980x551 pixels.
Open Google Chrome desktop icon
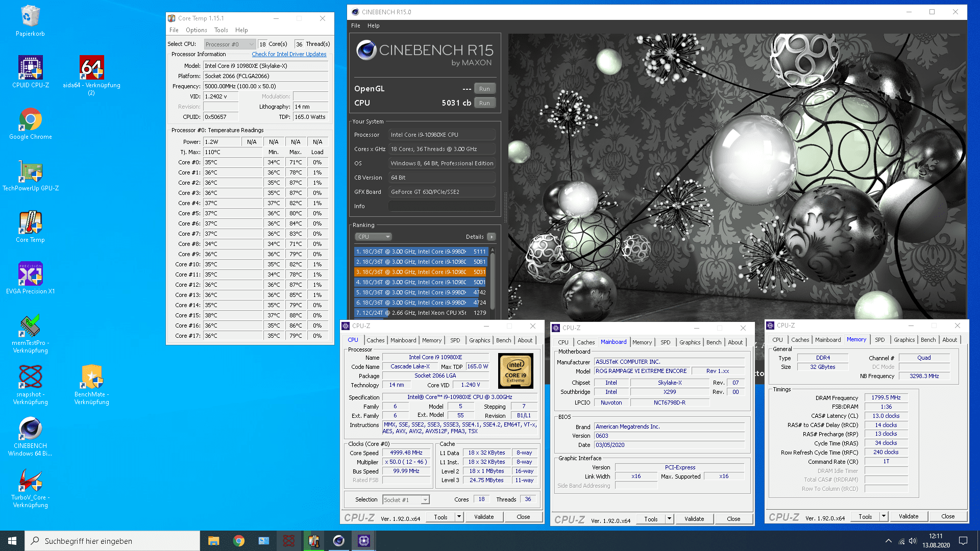tap(31, 123)
